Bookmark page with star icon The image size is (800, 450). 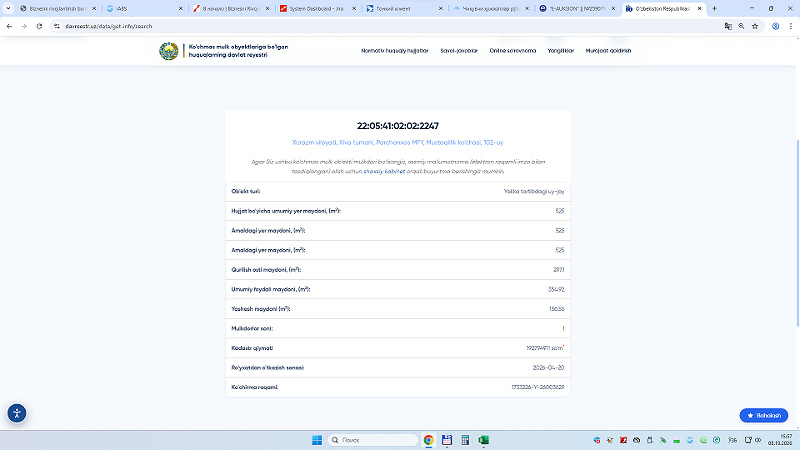tap(755, 26)
